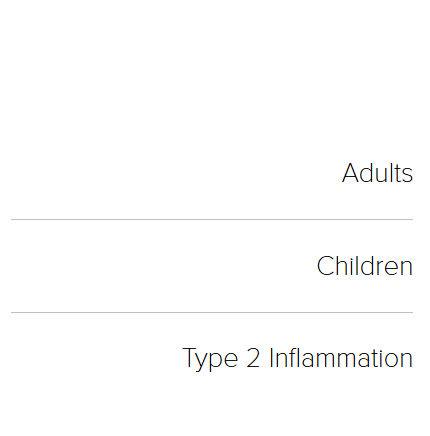Go to Type 2 Inflammation page
This screenshot has height=436, width=430.
click(298, 359)
